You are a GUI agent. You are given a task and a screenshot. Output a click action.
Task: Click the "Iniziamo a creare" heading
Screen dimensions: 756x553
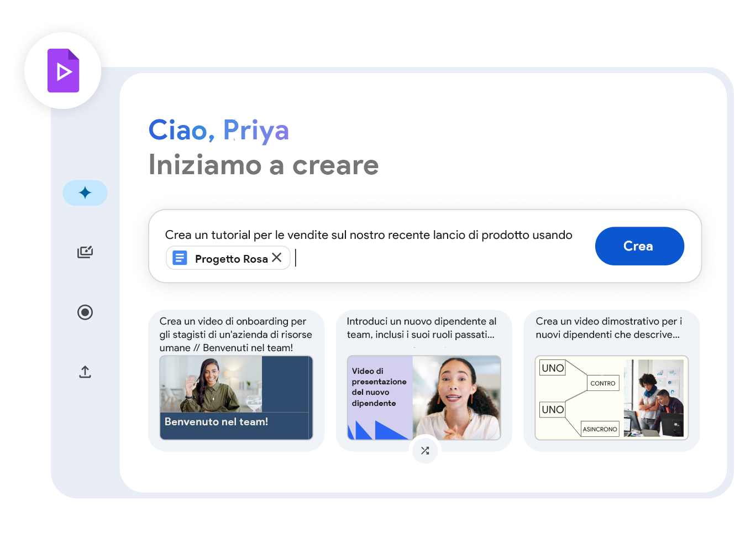pyautogui.click(x=264, y=165)
